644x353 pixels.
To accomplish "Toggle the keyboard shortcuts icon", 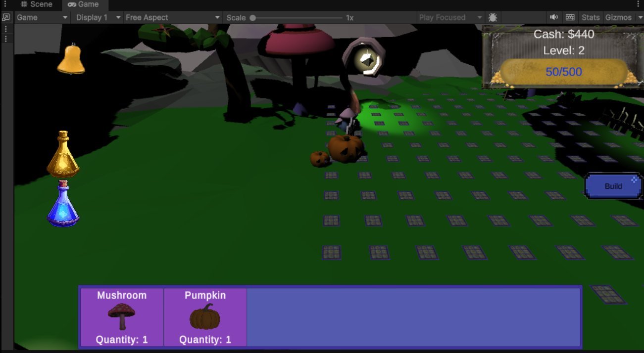I will [x=570, y=17].
